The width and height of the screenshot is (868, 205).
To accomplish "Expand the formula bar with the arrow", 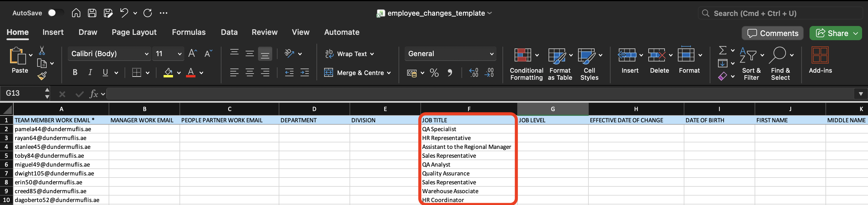I will (860, 94).
